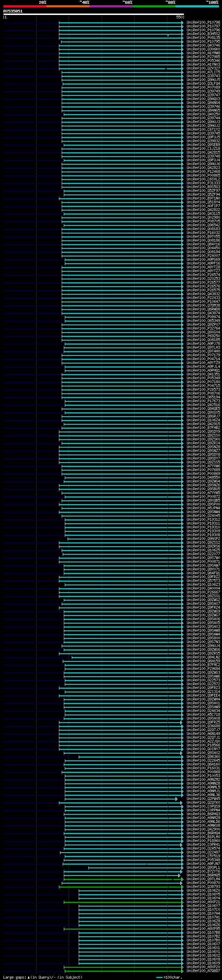
Task: Select the UniRef100_A7Q6D7 label
Action: click(203, 971)
